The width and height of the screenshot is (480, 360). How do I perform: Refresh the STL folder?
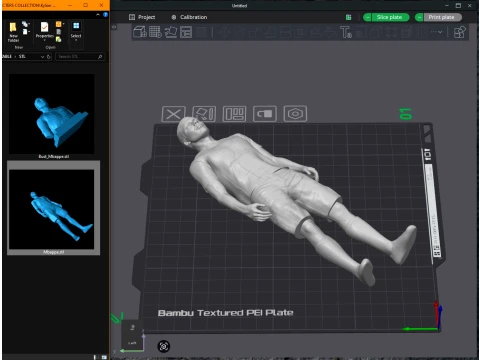coord(49,57)
